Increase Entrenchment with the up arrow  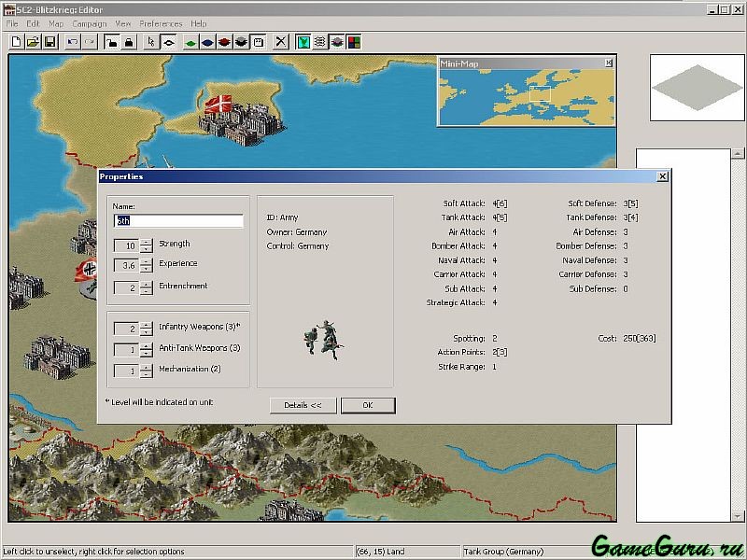(147, 284)
